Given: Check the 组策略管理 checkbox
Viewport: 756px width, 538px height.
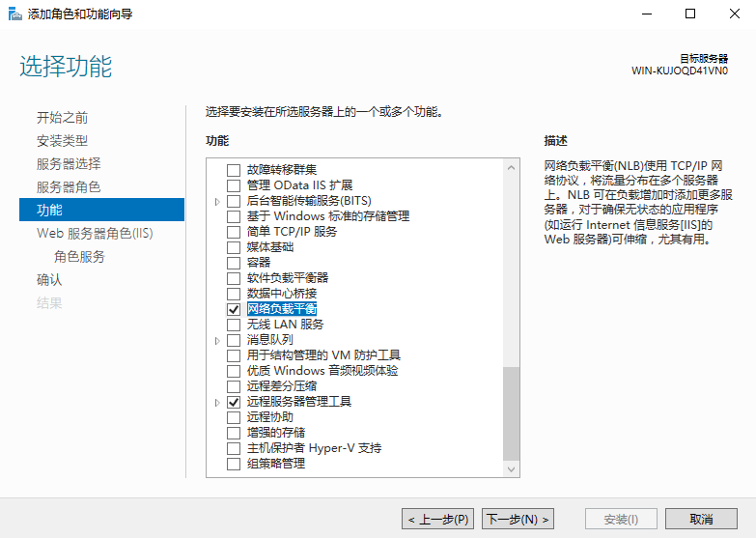Looking at the screenshot, I should click(234, 464).
